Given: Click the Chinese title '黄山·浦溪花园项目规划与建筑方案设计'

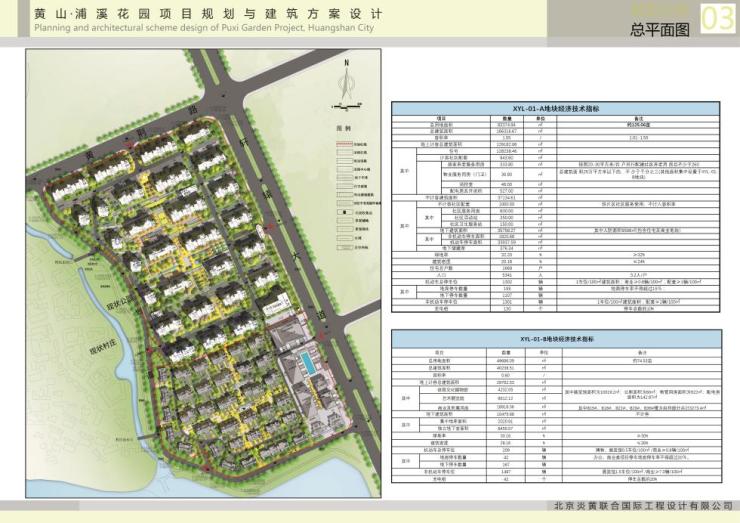Looking at the screenshot, I should (x=208, y=13).
